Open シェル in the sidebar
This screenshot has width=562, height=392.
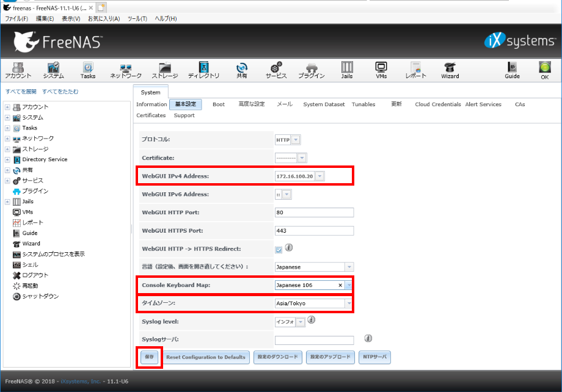30,265
